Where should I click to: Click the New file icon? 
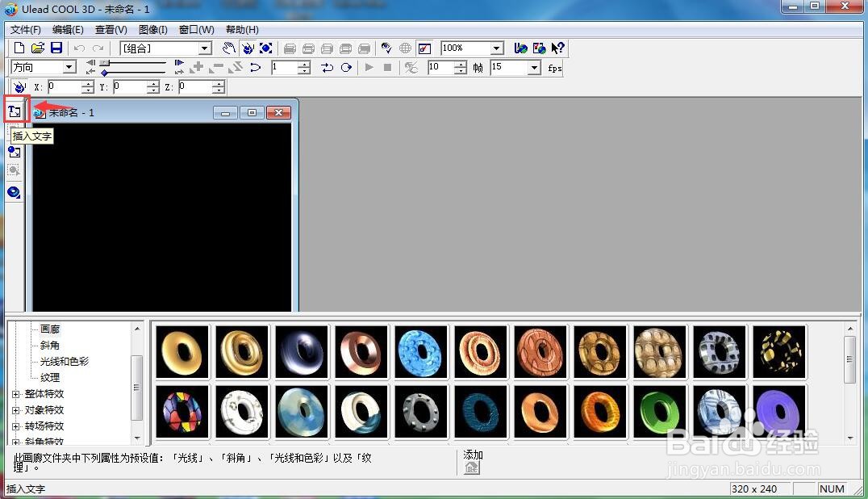[x=19, y=48]
